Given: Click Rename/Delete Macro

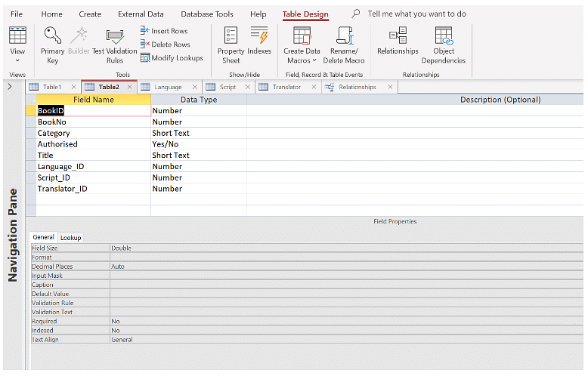Looking at the screenshot, I should (344, 45).
